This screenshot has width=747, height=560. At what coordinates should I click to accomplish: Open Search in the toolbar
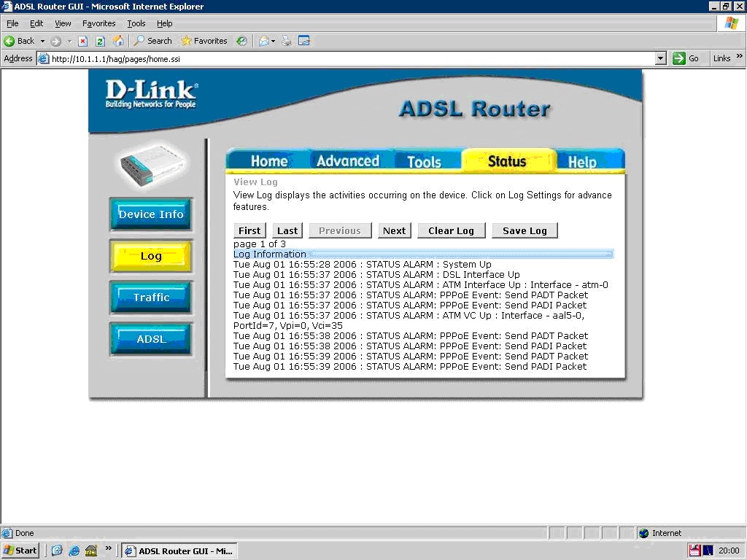(152, 41)
